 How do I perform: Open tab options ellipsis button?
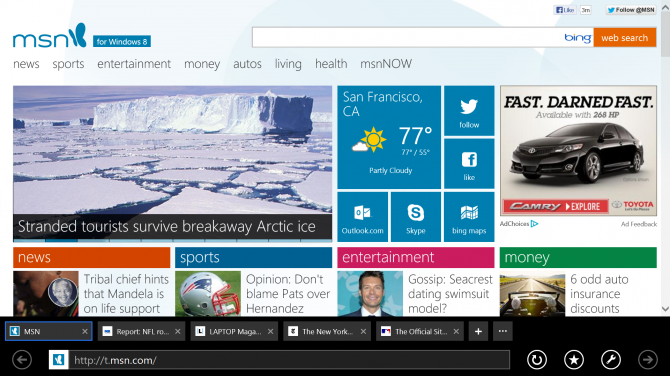(502, 331)
